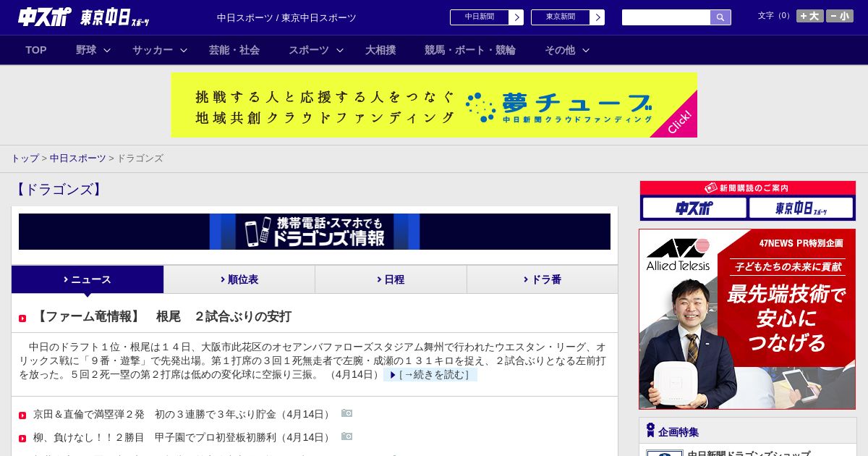Viewport: 868px width, 456px height.
Task: Switch to the 日程 tab
Action: 391,279
